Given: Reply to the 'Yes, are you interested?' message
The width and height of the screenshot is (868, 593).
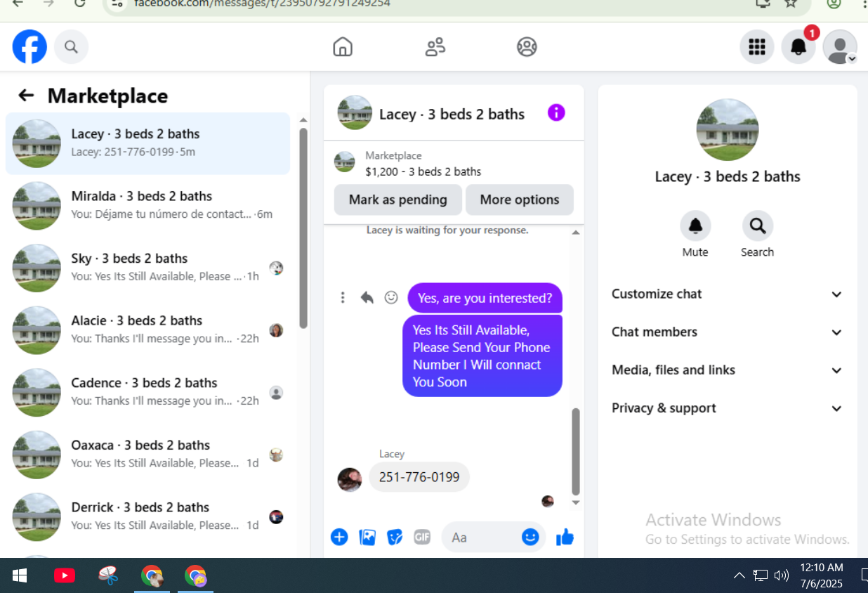Looking at the screenshot, I should pos(367,298).
